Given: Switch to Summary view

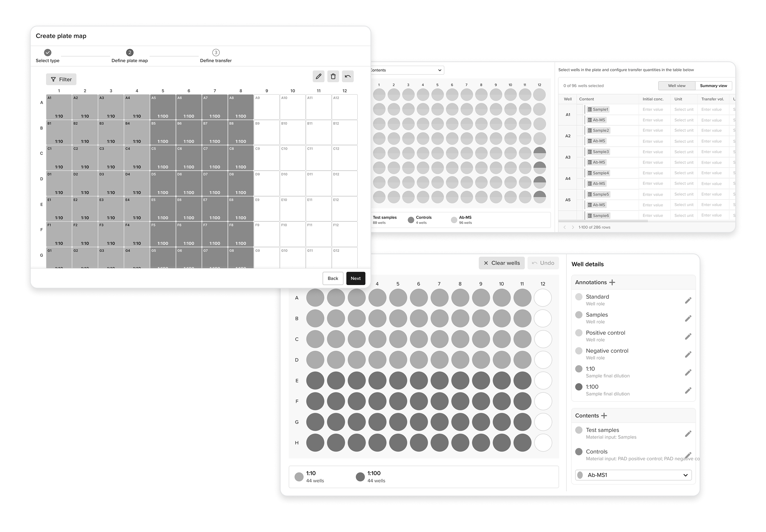Looking at the screenshot, I should pos(713,86).
